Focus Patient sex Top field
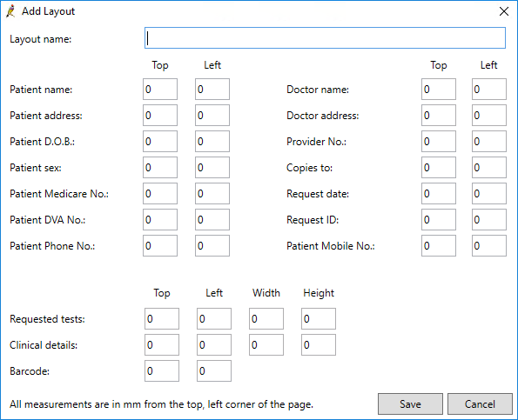The height and width of the screenshot is (420, 518). click(x=160, y=167)
